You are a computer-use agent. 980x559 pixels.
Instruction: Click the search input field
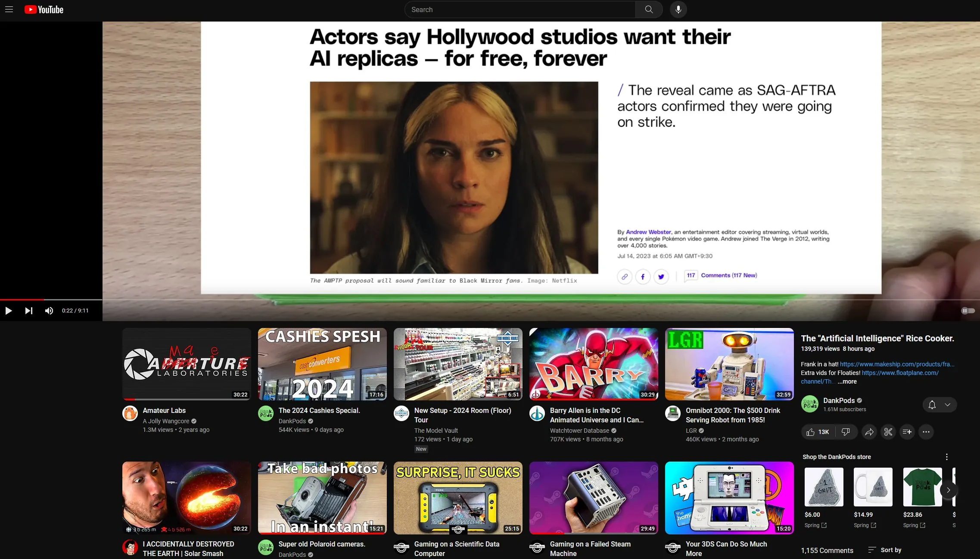pyautogui.click(x=520, y=9)
